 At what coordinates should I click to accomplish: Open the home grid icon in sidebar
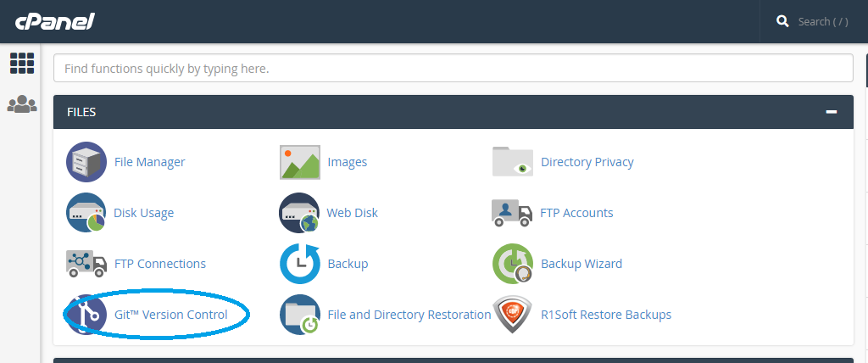point(21,63)
